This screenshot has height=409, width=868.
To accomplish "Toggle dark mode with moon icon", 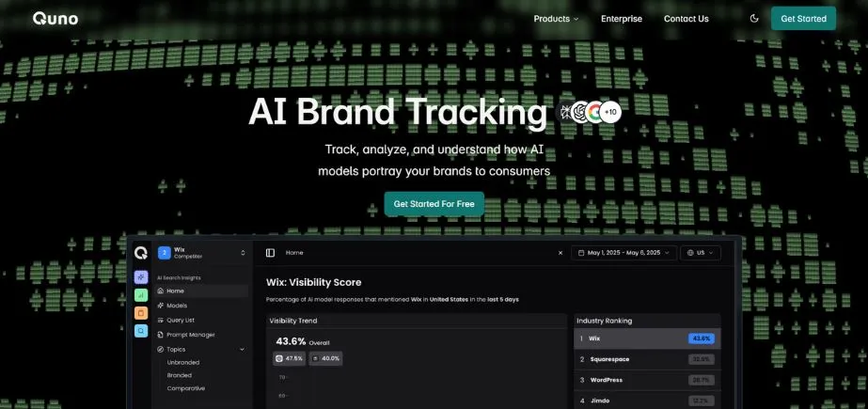I will click(753, 18).
